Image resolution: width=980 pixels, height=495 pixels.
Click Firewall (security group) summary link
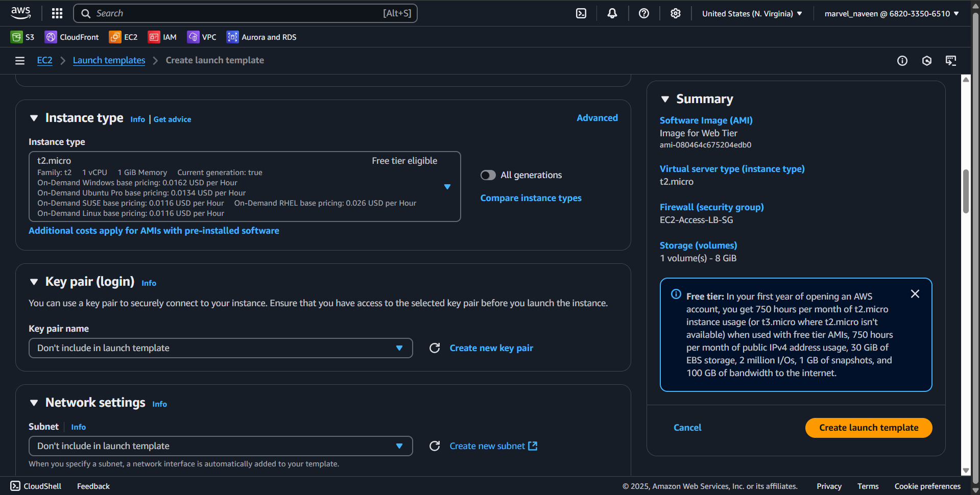(711, 207)
